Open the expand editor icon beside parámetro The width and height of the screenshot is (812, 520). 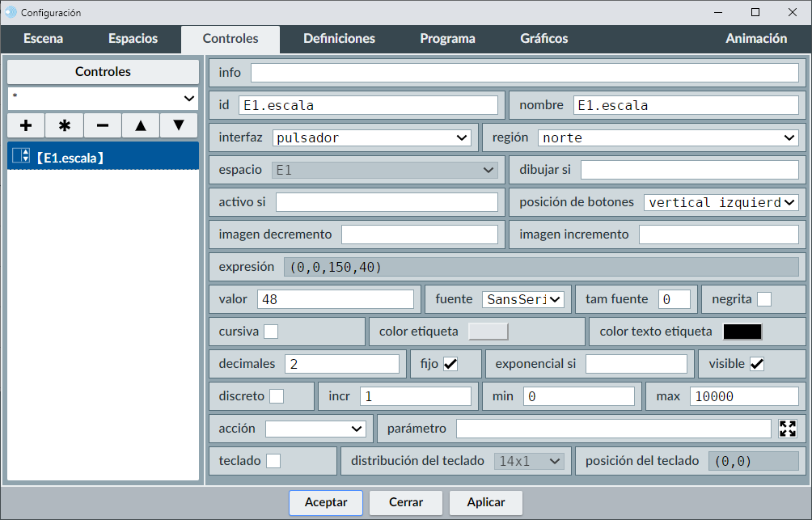(x=788, y=429)
